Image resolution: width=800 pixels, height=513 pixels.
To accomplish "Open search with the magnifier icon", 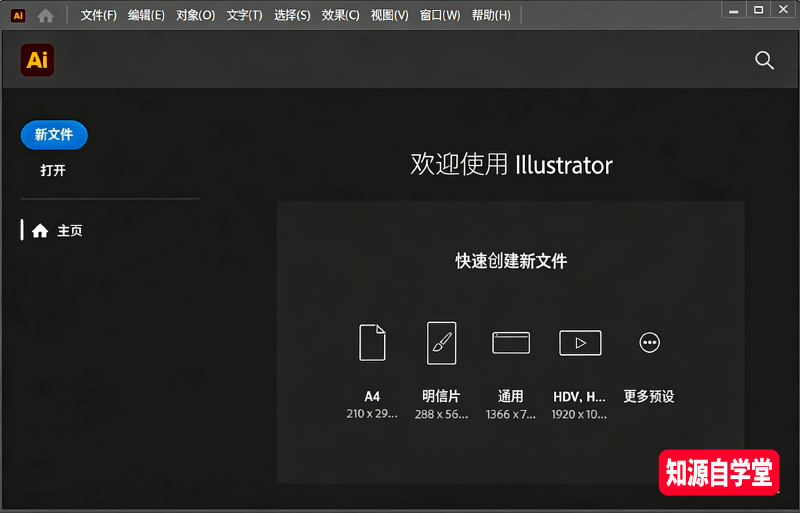I will [x=764, y=60].
